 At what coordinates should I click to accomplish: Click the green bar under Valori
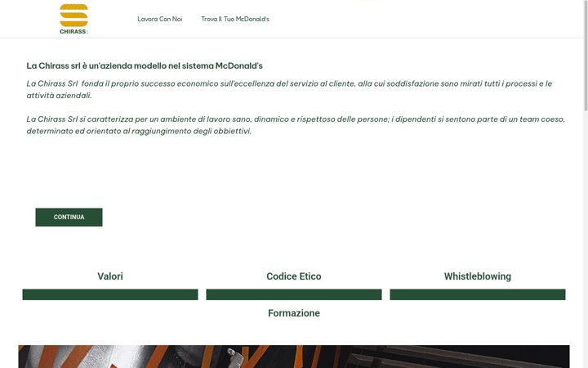tap(110, 294)
